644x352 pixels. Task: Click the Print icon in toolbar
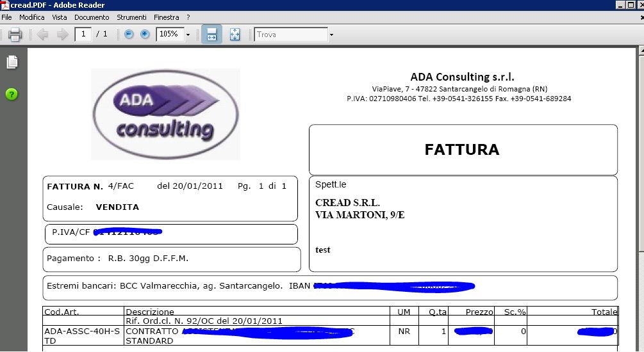coord(15,34)
